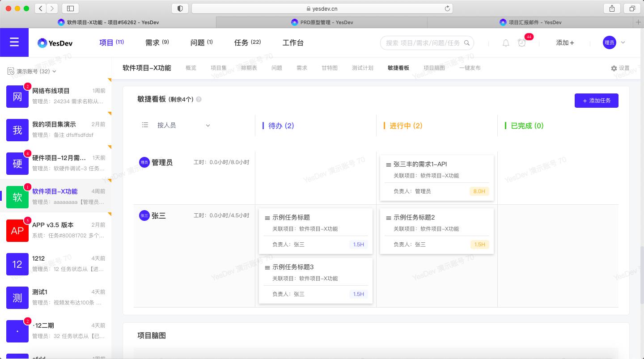Click the list view icon beside 按人员

(x=145, y=125)
